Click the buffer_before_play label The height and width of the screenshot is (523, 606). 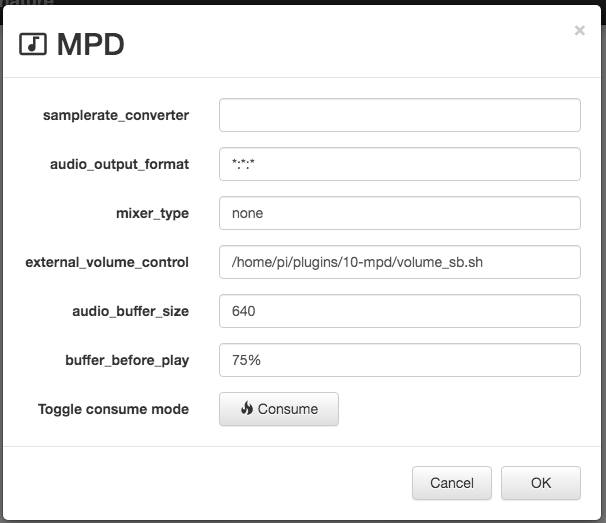pyautogui.click(x=127, y=360)
